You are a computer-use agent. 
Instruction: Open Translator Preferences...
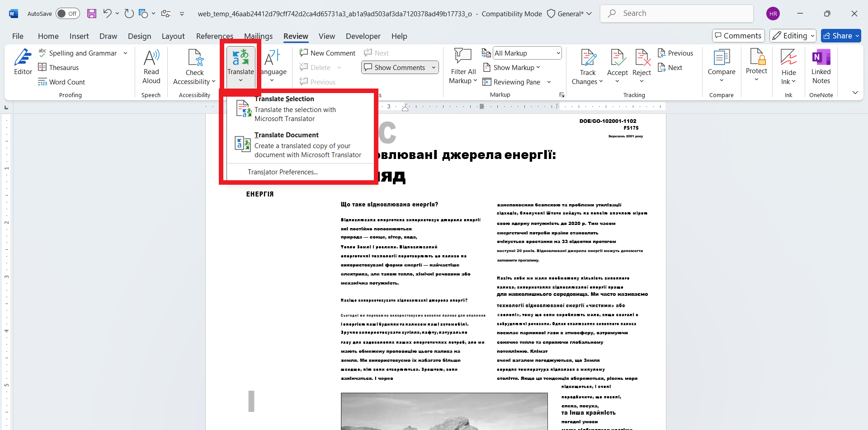(283, 172)
